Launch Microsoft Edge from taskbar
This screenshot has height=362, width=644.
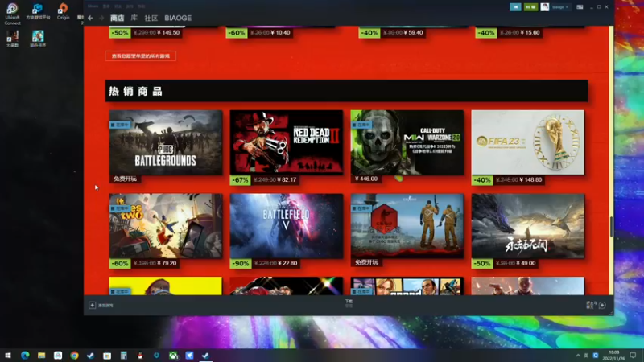tap(25, 355)
